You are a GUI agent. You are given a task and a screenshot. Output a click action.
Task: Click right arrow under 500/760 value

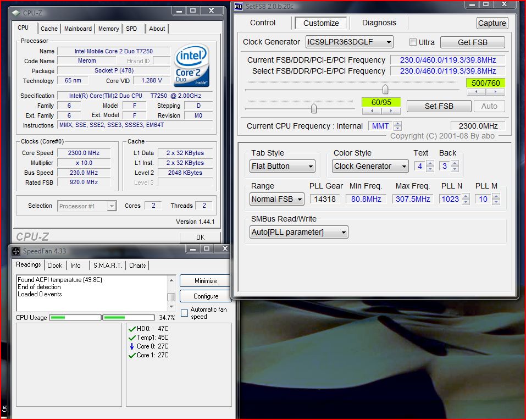pyautogui.click(x=495, y=92)
